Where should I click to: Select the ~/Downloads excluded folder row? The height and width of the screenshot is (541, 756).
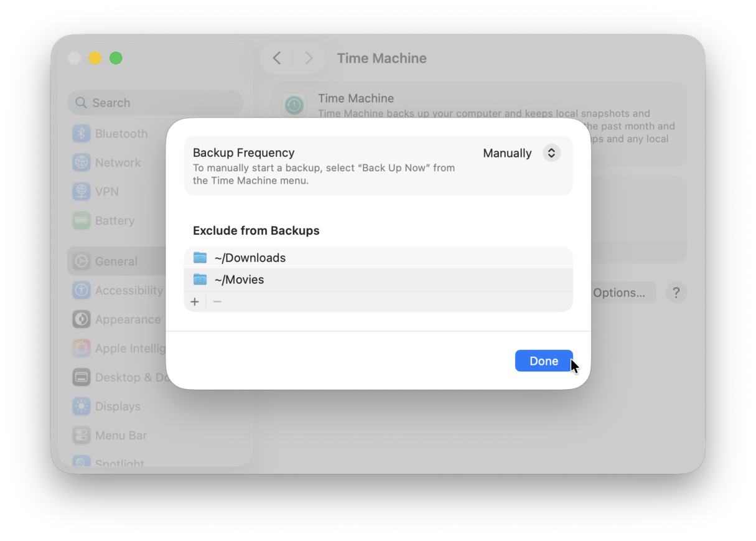pos(378,258)
